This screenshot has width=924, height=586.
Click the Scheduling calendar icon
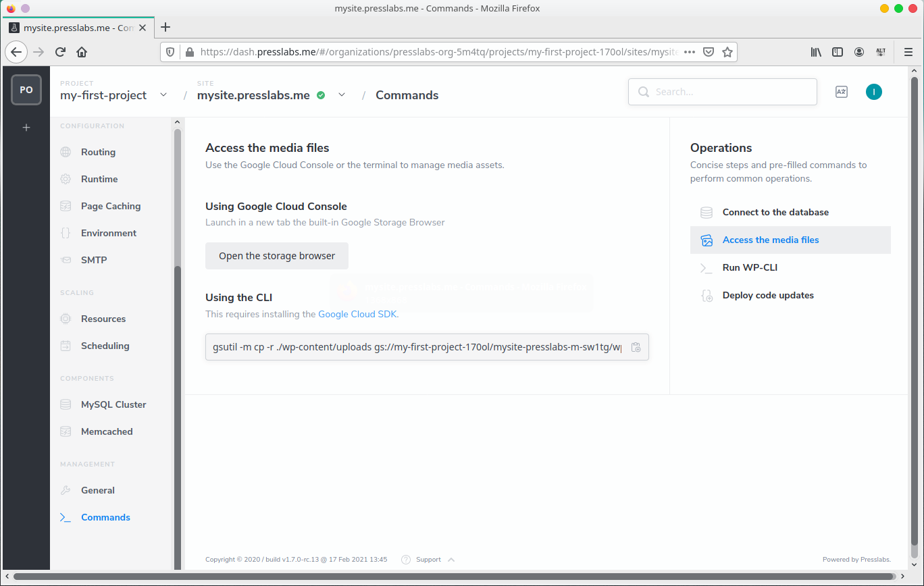[66, 346]
